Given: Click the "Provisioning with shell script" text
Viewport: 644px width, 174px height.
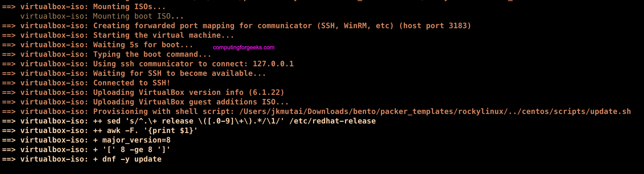Looking at the screenshot, I should [162, 111].
